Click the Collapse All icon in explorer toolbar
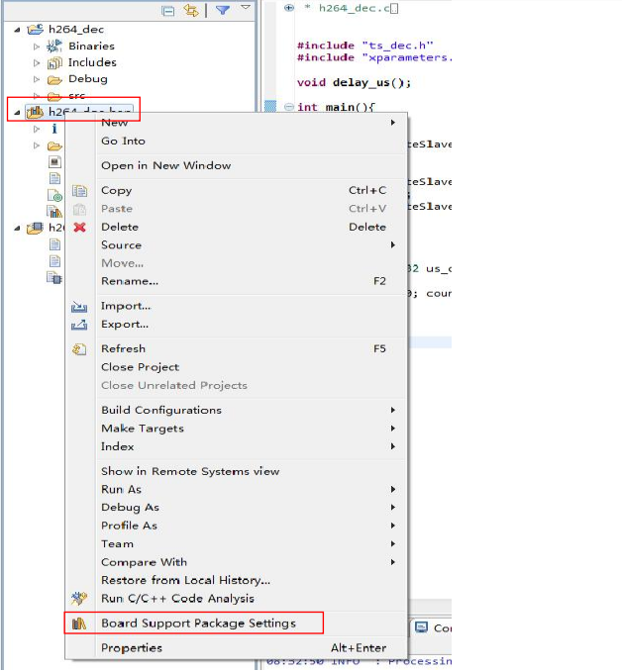622x672 pixels. [x=167, y=10]
